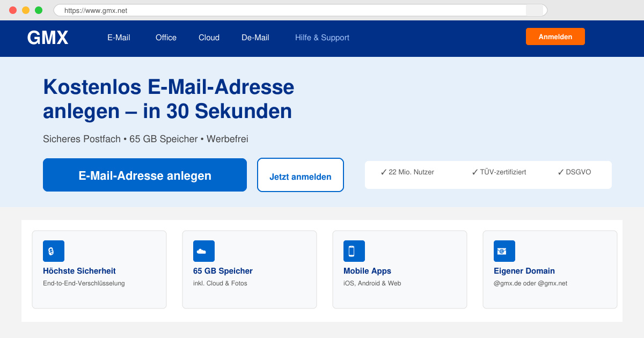Screen dimensions: 644x338
Task: Click the own domain envelope icon
Action: (504, 251)
